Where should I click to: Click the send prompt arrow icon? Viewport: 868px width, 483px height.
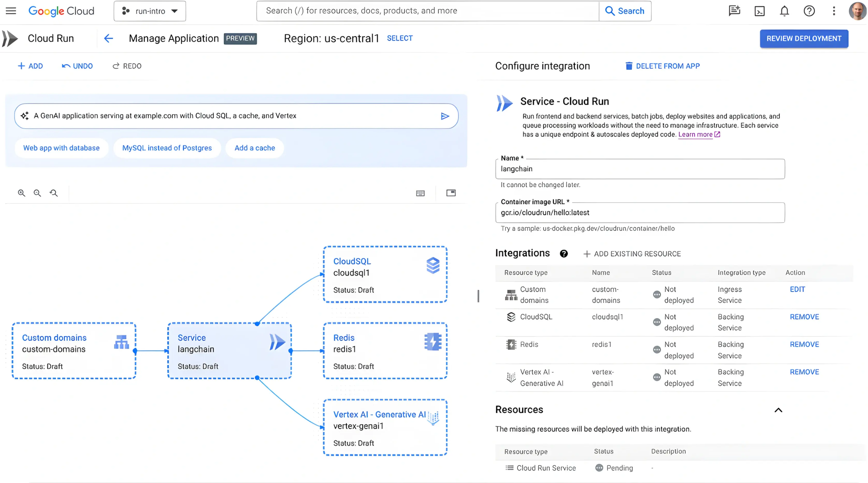(x=445, y=116)
